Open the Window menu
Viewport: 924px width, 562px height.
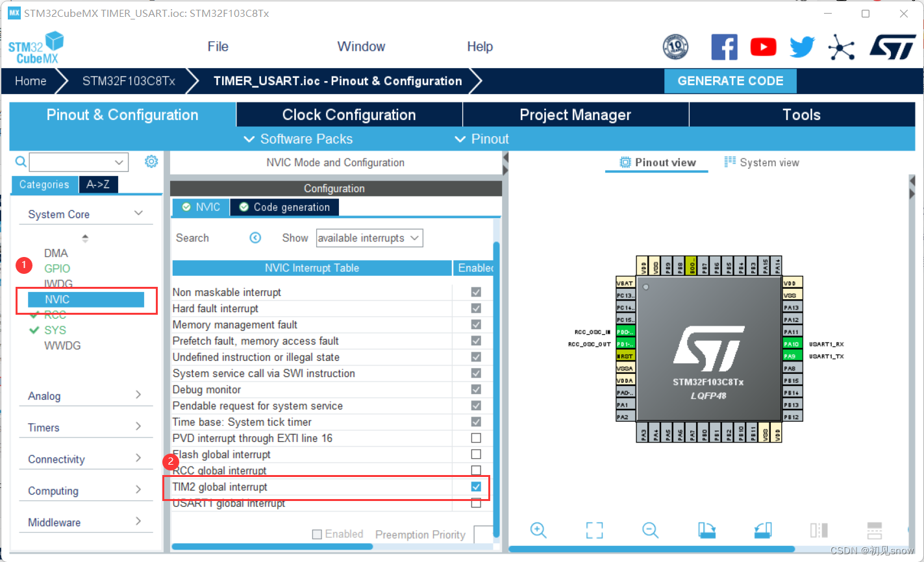[x=361, y=47]
